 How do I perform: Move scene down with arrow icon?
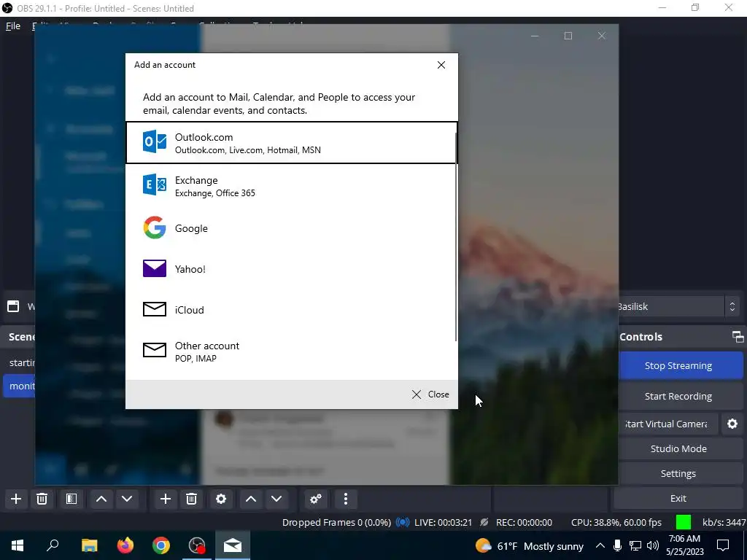(x=127, y=499)
